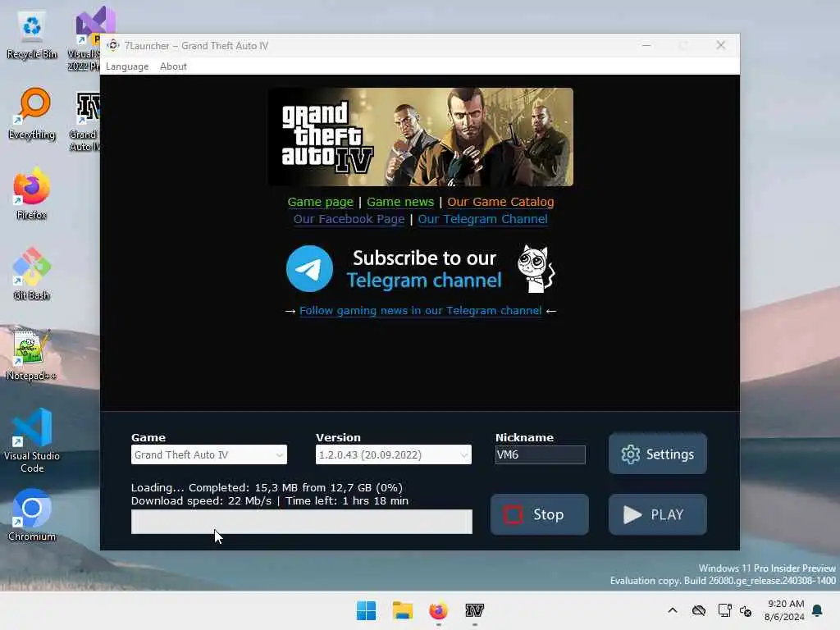
Task: Open the Game page link
Action: click(x=321, y=202)
